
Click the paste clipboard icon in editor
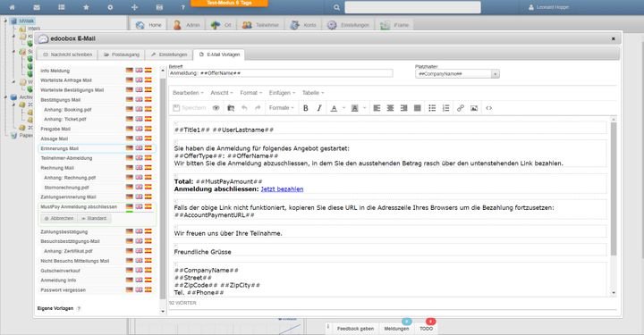coord(231,108)
